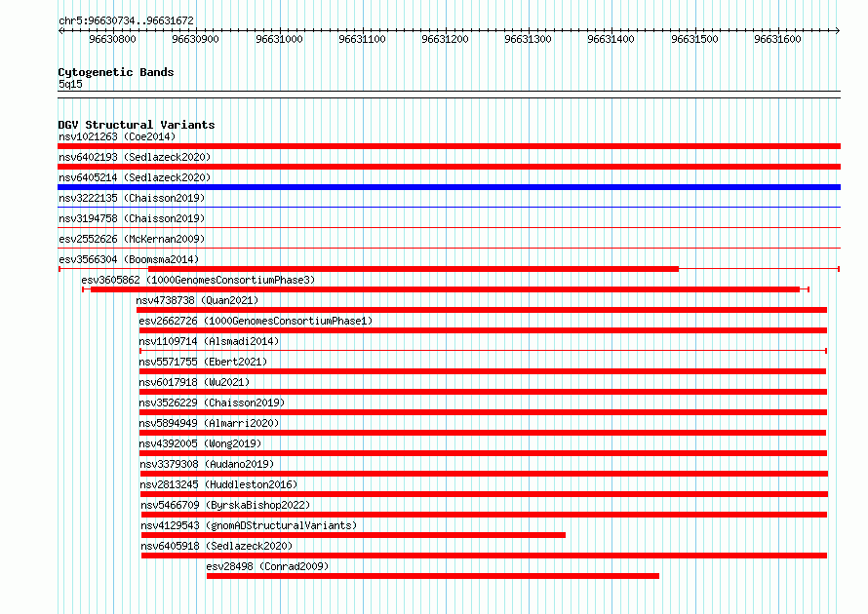868x614 pixels.
Task: Click the red bar for nsv4392005 Wong2019
Action: (x=483, y=453)
